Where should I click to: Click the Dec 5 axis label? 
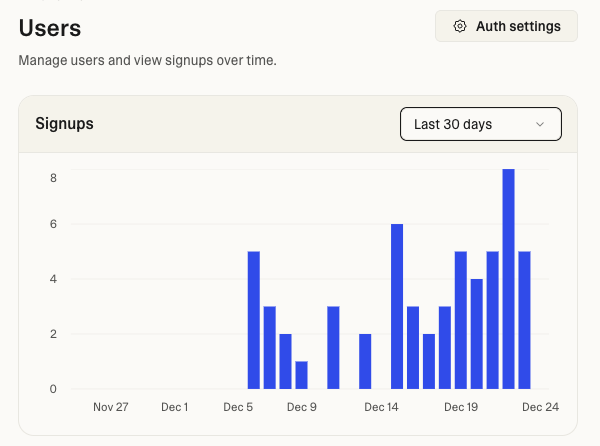point(238,407)
